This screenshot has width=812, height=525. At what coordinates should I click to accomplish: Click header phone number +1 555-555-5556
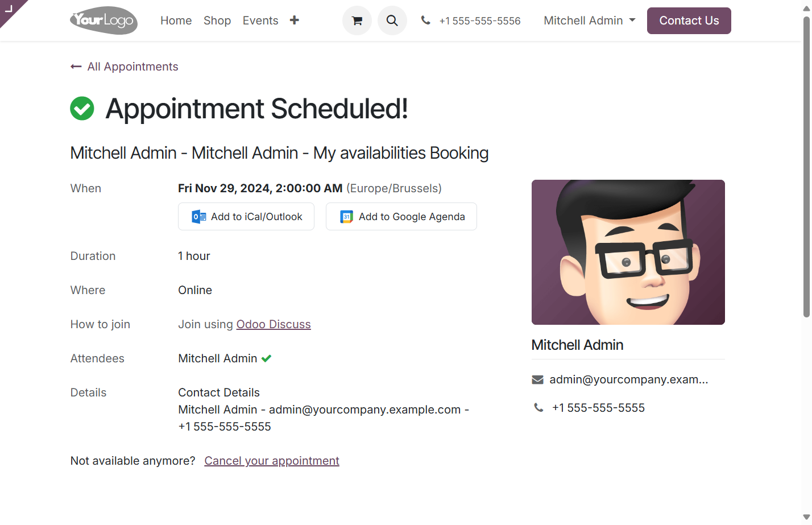tap(480, 20)
